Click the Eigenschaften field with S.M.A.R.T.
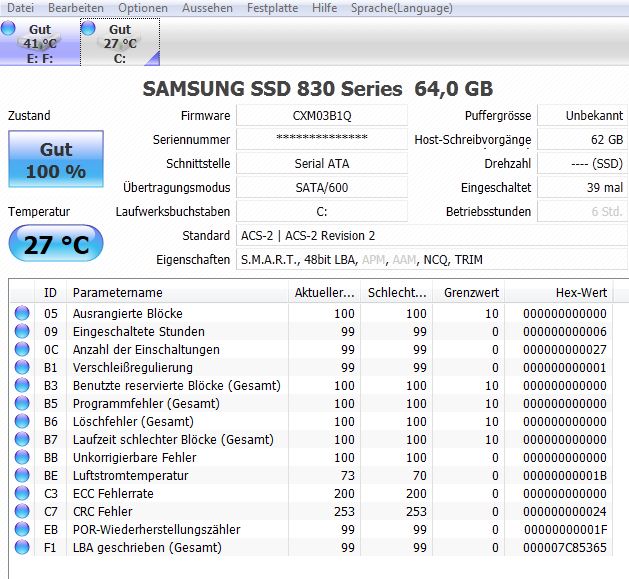Image resolution: width=629 pixels, height=579 pixels. (x=432, y=260)
